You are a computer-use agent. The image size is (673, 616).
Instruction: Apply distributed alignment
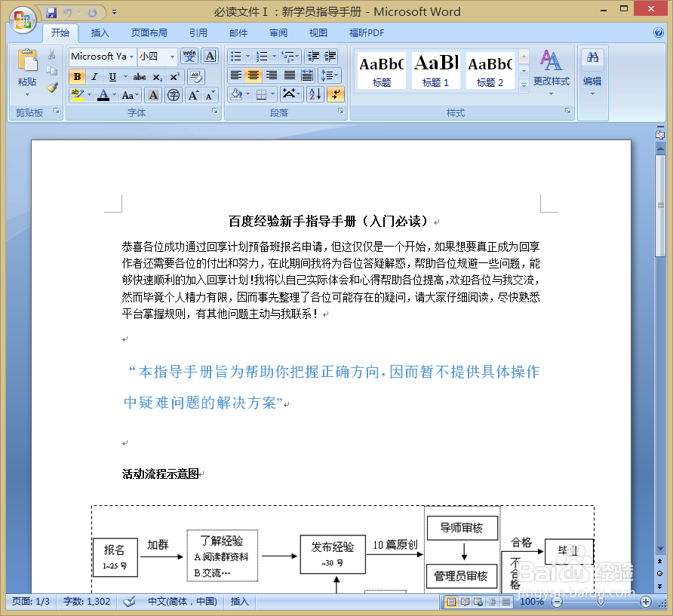pyautogui.click(x=307, y=75)
